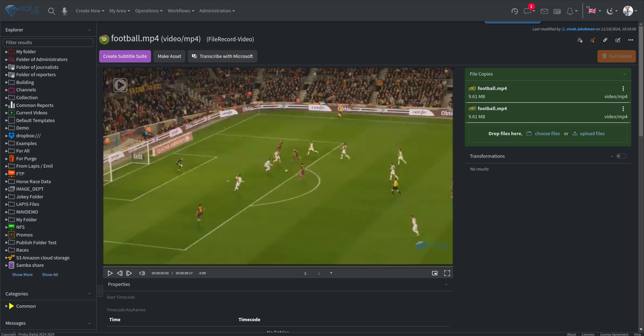Click the video progress bar
644x336 pixels.
(278, 267)
